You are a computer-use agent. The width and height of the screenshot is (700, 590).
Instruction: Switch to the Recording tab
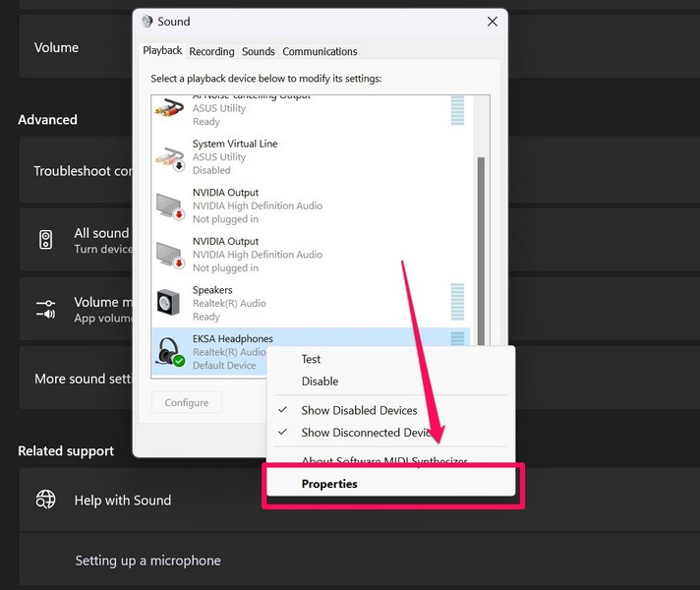coord(211,51)
